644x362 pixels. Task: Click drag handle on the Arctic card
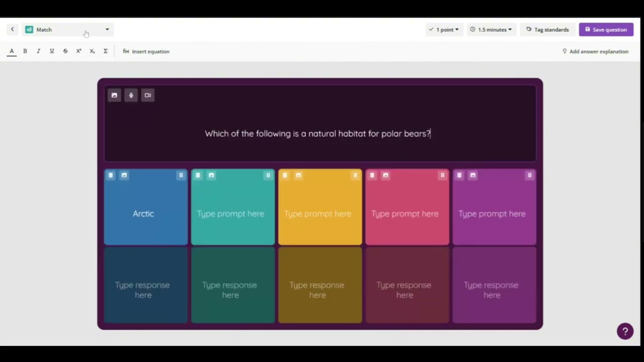point(181,175)
